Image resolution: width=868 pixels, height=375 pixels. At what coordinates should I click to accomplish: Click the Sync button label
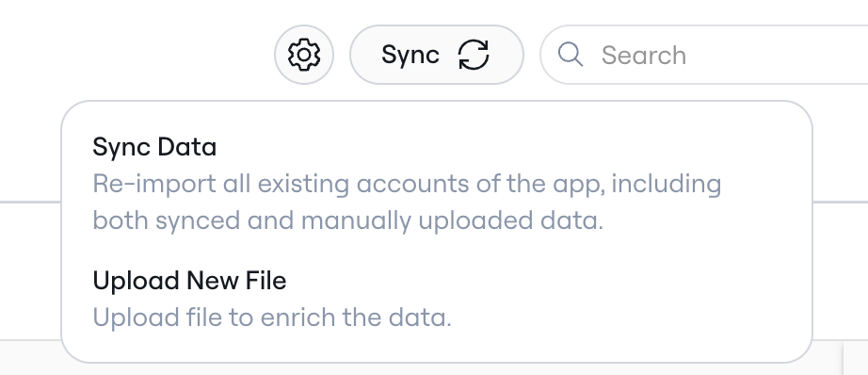410,55
